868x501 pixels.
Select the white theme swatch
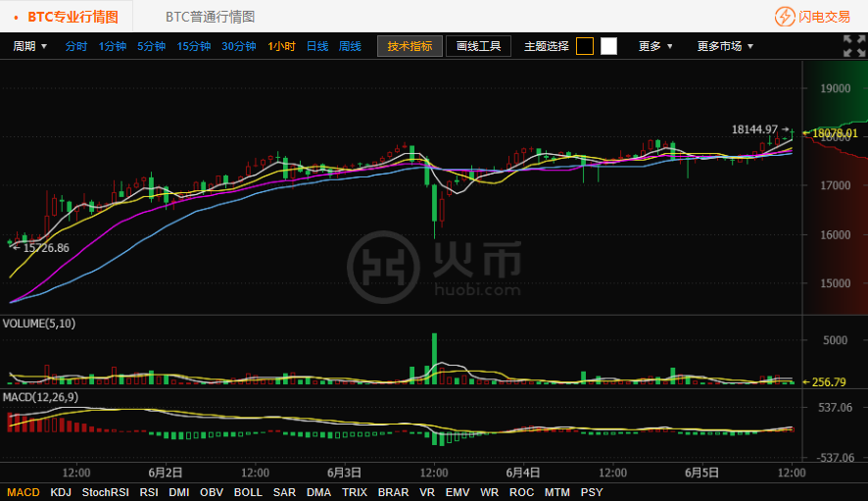pyautogui.click(x=608, y=46)
